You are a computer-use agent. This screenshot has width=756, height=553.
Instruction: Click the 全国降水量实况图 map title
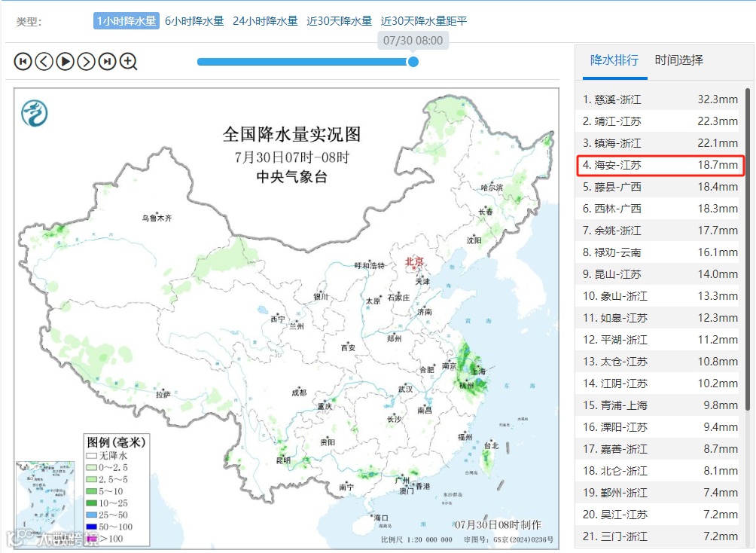tap(291, 134)
